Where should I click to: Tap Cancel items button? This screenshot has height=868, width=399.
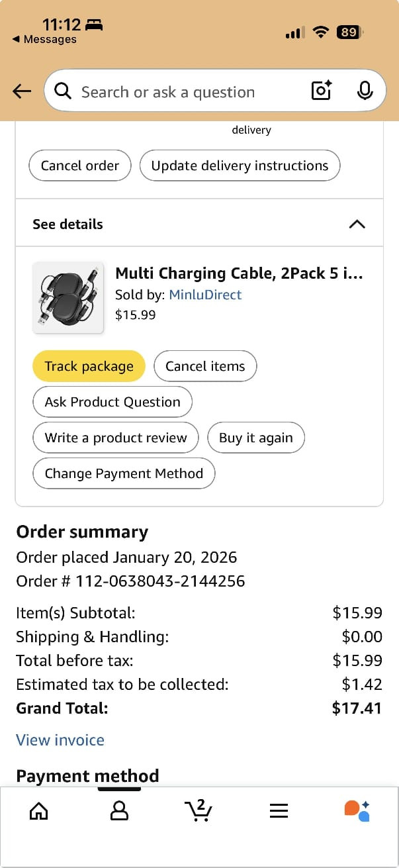click(205, 366)
